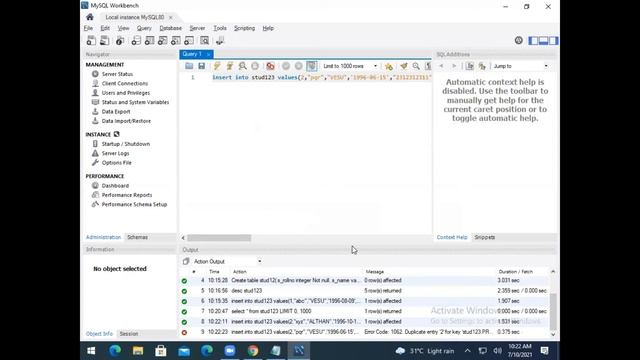
Task: Create a new schema icon
Action: 136,40
